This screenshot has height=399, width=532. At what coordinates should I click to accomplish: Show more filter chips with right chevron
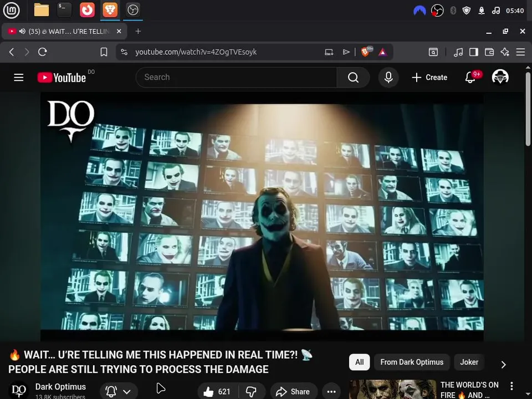point(504,364)
